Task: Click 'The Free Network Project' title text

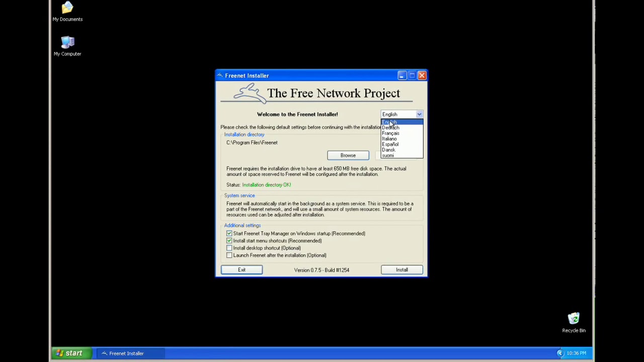Action: (x=334, y=94)
